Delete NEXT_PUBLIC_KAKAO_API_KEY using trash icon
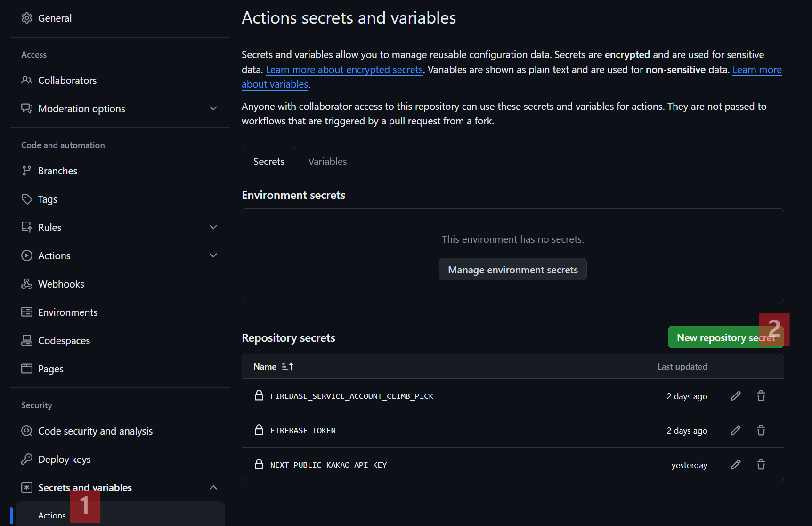The width and height of the screenshot is (812, 526). point(761,465)
